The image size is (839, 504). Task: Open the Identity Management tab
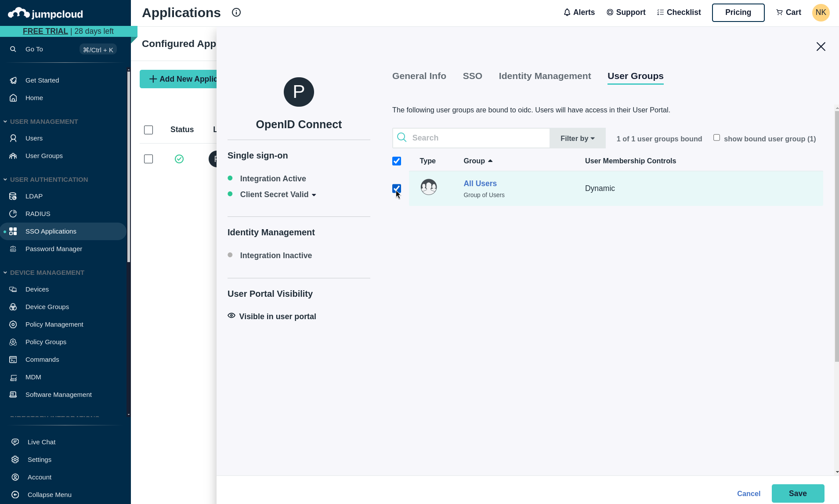coord(544,76)
